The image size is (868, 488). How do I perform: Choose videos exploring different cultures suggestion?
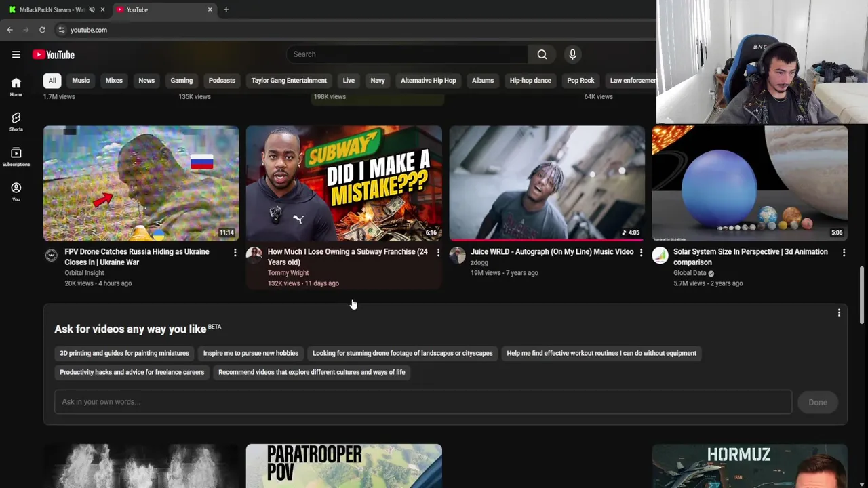pyautogui.click(x=312, y=372)
